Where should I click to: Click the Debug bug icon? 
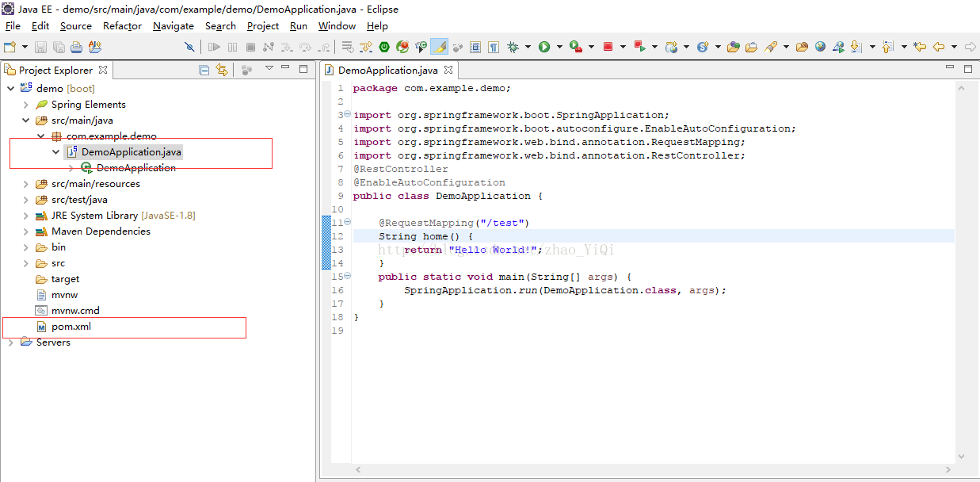513,47
